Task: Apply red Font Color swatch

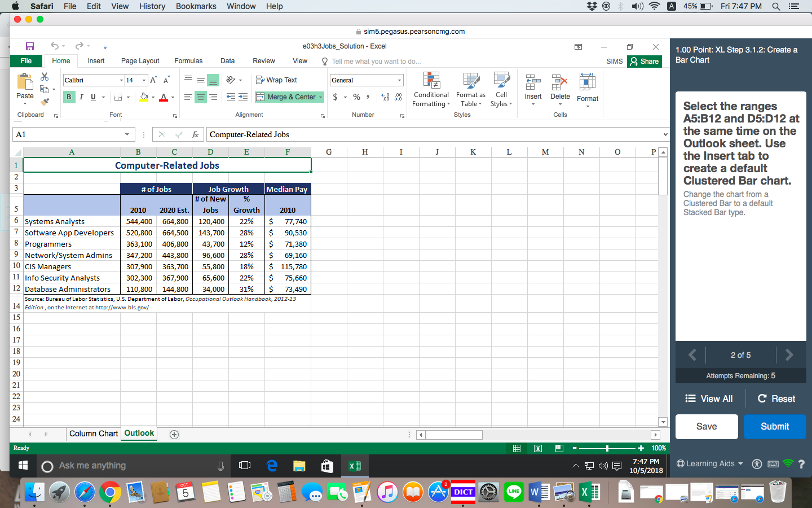Action: click(x=164, y=97)
